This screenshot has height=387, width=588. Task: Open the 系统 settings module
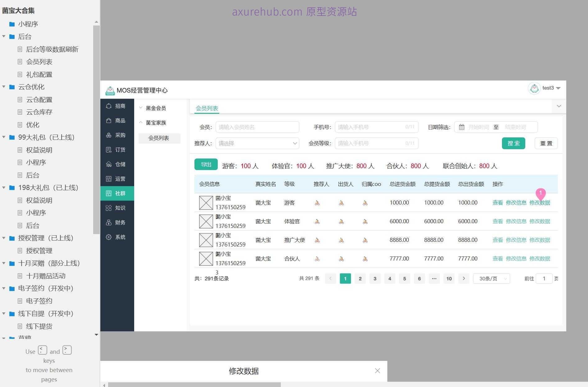point(117,237)
